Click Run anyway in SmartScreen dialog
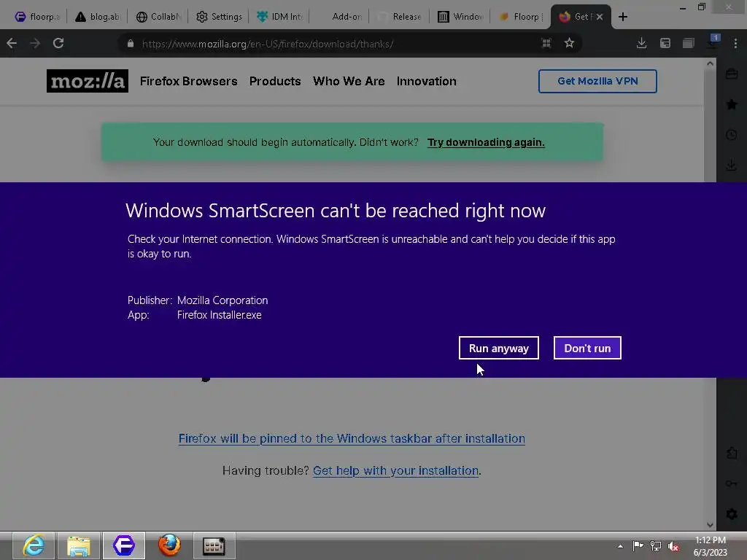The width and height of the screenshot is (747, 560). [x=498, y=348]
